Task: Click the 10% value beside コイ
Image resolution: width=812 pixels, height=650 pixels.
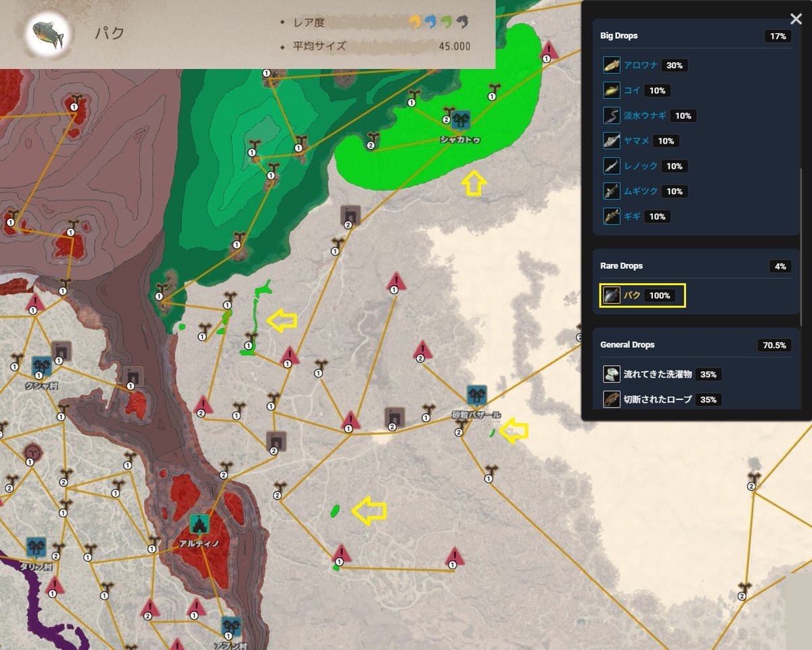Action: (x=657, y=91)
